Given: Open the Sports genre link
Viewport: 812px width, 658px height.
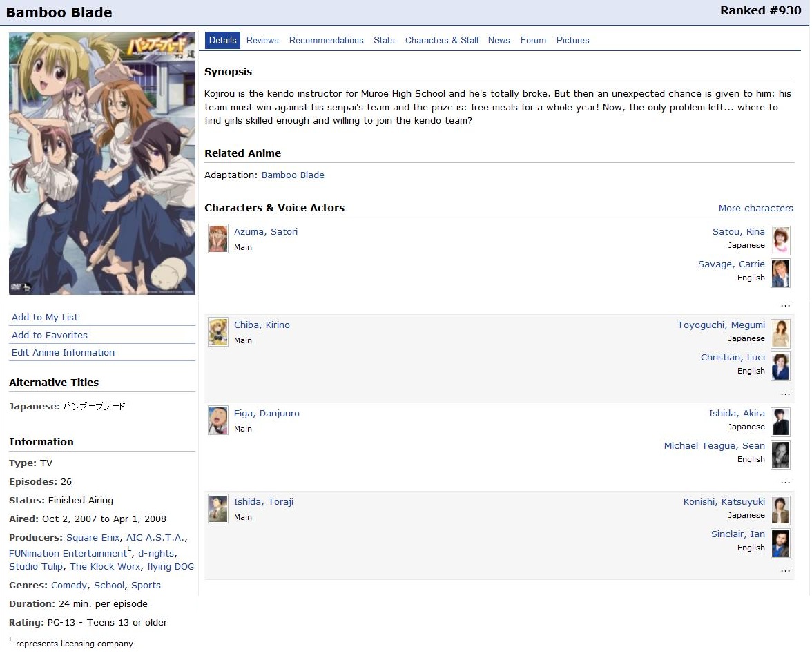Looking at the screenshot, I should pos(146,585).
